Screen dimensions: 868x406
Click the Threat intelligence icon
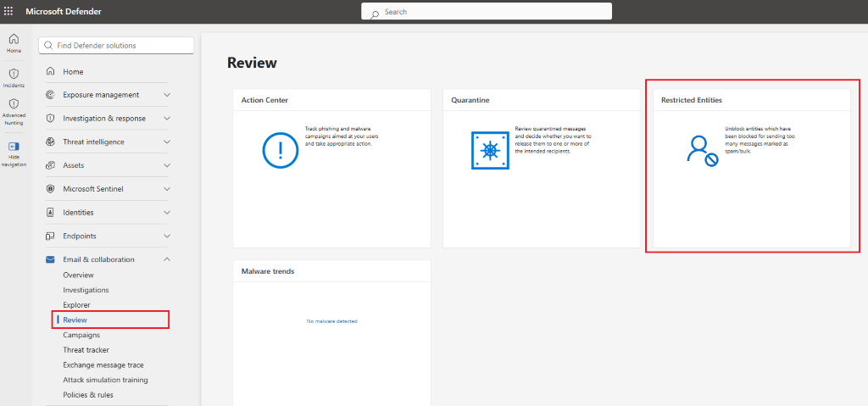(x=50, y=142)
